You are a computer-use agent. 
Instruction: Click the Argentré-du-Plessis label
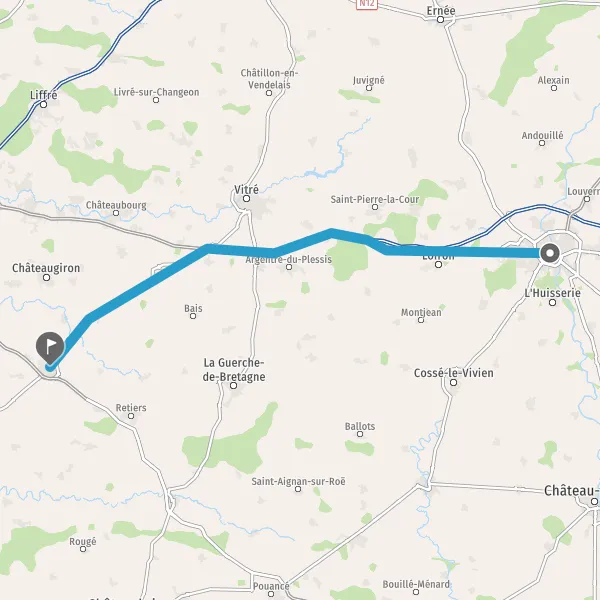click(x=289, y=259)
